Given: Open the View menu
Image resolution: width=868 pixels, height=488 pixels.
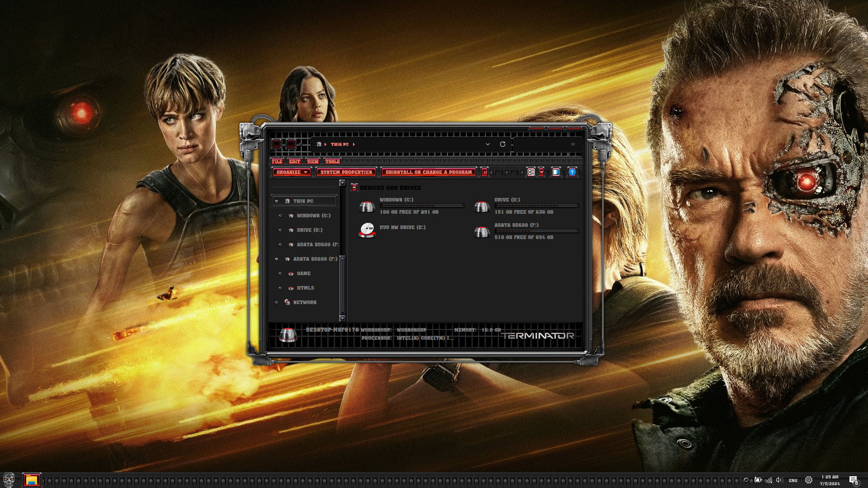Looking at the screenshot, I should click(313, 161).
